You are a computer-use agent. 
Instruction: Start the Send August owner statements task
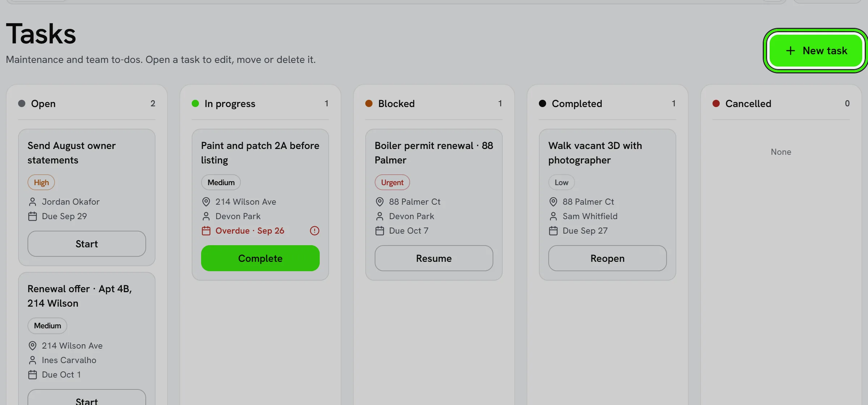tap(87, 244)
